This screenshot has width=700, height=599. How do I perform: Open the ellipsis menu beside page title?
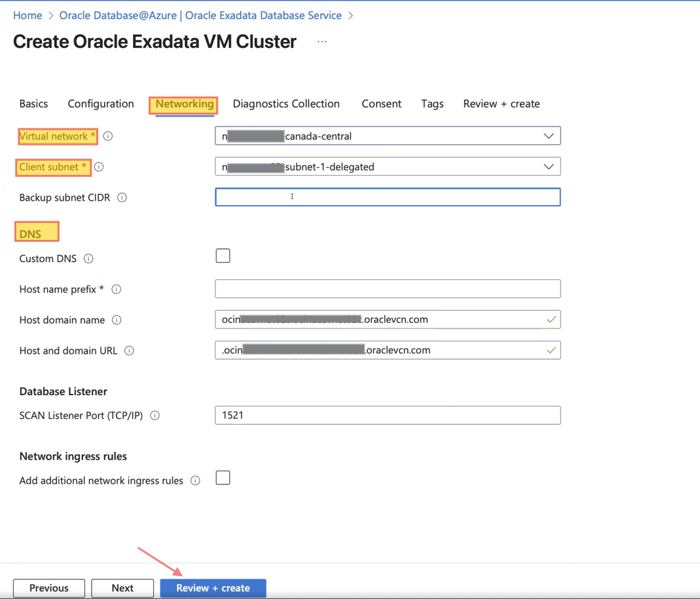coord(322,41)
